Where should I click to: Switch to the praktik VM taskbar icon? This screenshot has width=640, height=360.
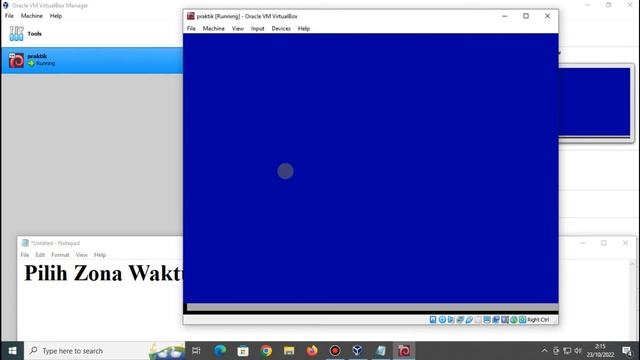404,351
